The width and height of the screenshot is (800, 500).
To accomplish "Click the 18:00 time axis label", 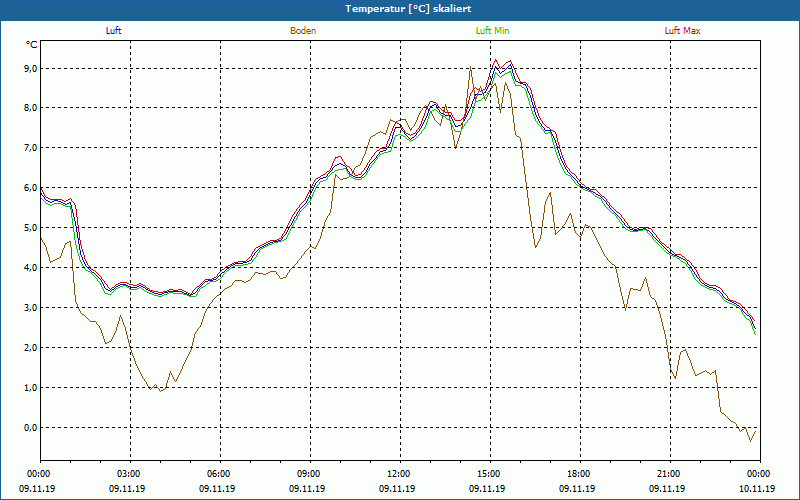I will coord(579,474).
